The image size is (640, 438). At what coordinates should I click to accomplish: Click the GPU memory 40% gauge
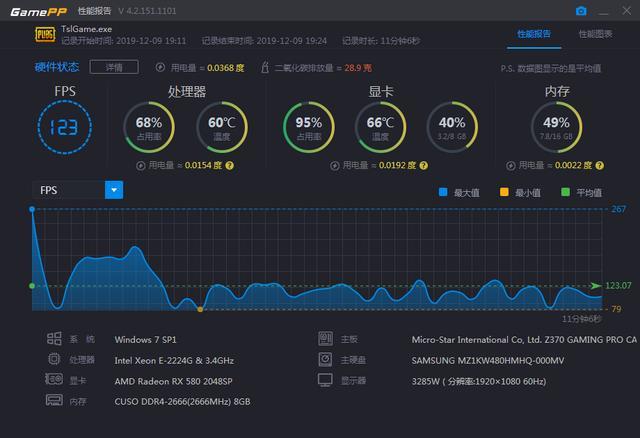click(x=452, y=127)
